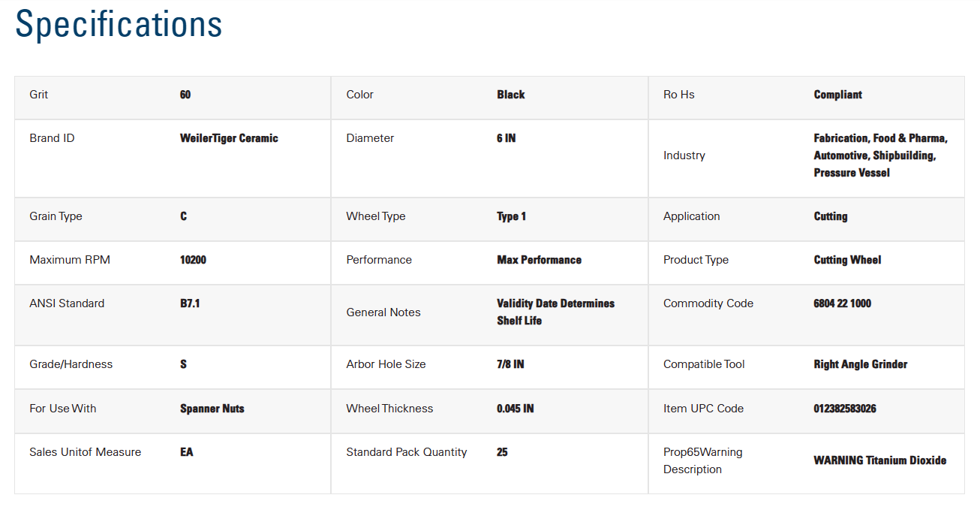The image size is (980, 510).
Task: Click the Validity Date Determines Shelf Life note
Action: pos(555,312)
